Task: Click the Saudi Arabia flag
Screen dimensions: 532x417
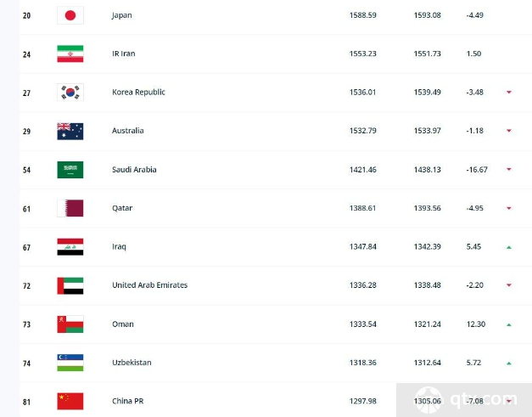Action: [x=70, y=170]
